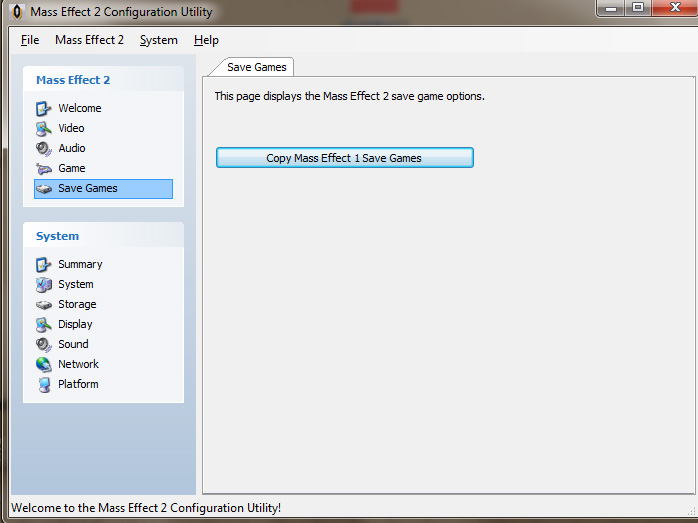The height and width of the screenshot is (523, 698).
Task: Select the Audio speaker icon
Action: click(x=43, y=148)
